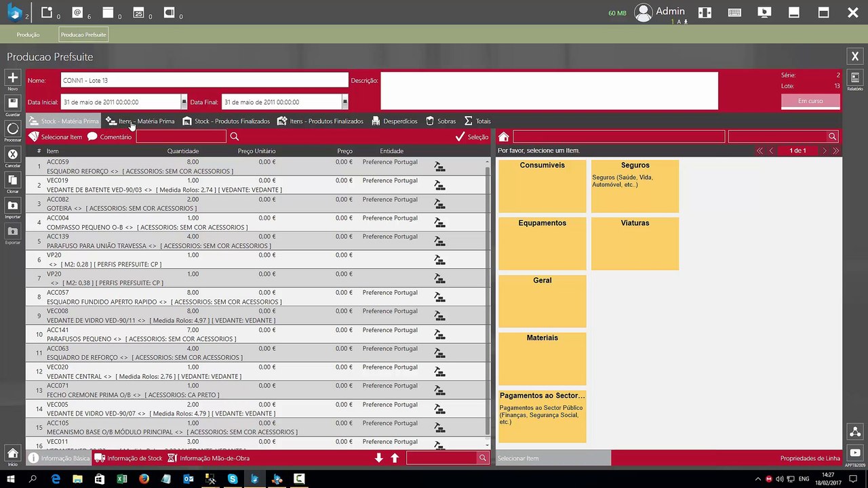The width and height of the screenshot is (868, 488).
Task: Click the move down arrow below item list
Action: point(379,458)
